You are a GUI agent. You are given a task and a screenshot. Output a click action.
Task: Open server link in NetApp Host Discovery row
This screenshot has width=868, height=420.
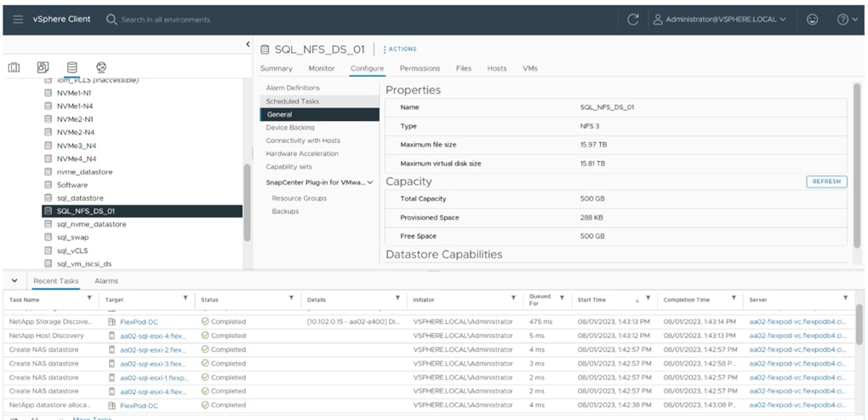pyautogui.click(x=797, y=336)
